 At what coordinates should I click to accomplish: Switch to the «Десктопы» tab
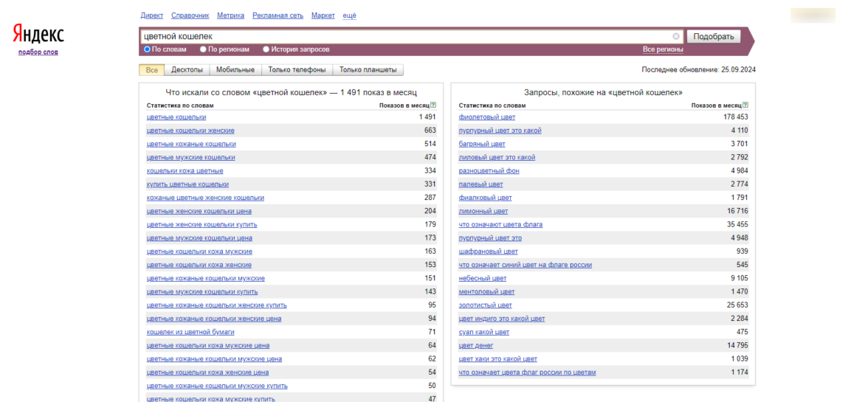click(187, 70)
